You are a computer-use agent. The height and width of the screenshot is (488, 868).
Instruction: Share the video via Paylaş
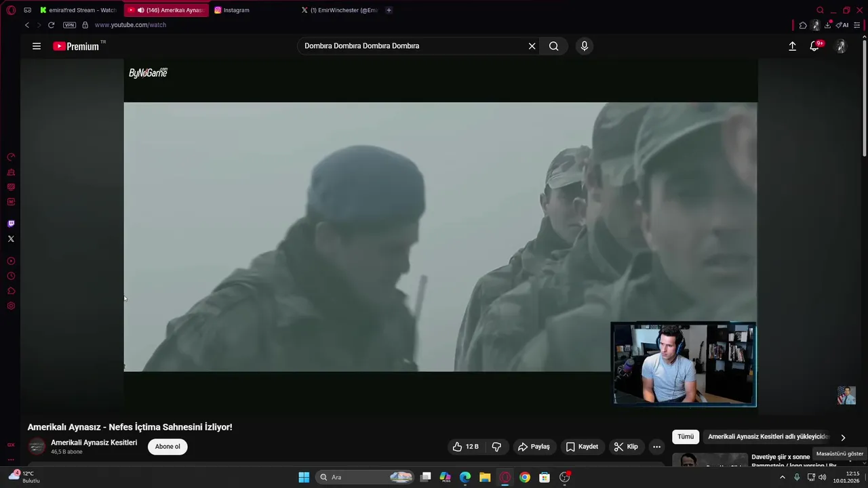click(534, 447)
